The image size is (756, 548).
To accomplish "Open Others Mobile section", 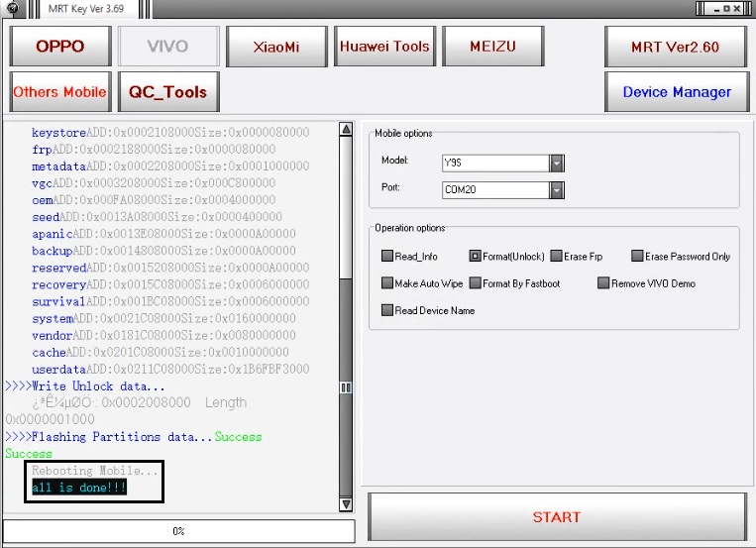I will pos(60,91).
